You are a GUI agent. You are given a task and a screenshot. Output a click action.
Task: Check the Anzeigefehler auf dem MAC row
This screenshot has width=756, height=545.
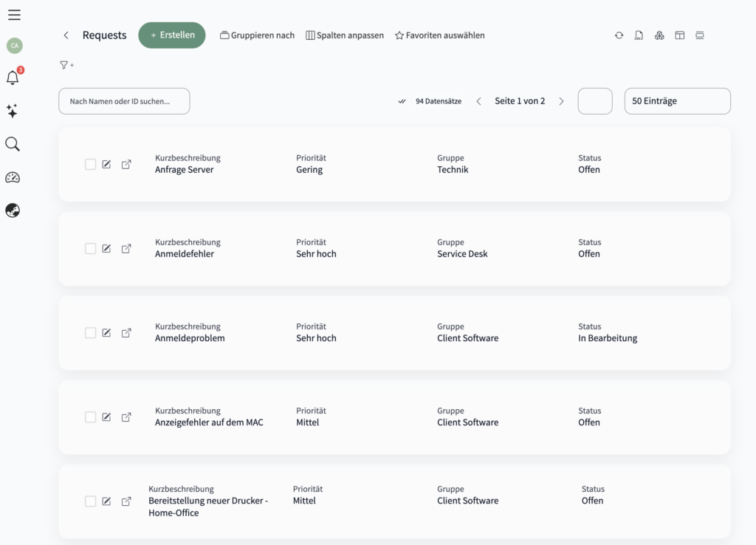coord(90,417)
